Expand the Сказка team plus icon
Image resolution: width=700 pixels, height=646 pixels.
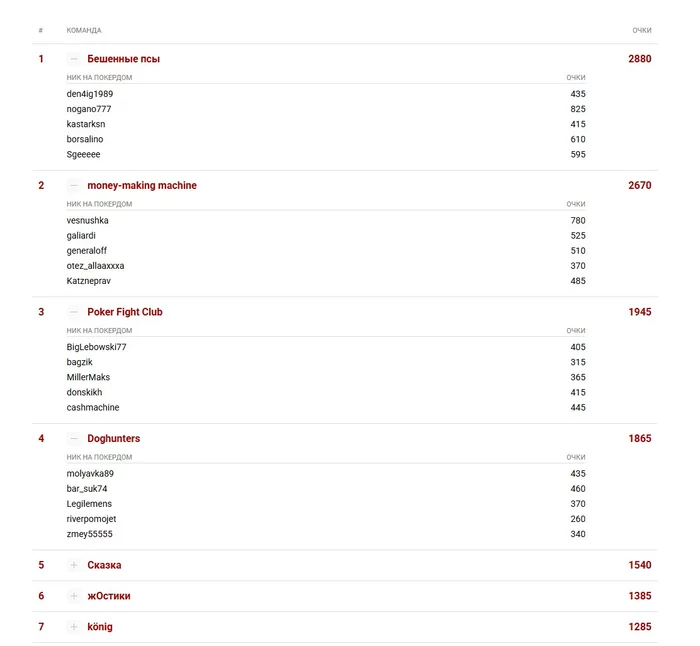click(74, 565)
